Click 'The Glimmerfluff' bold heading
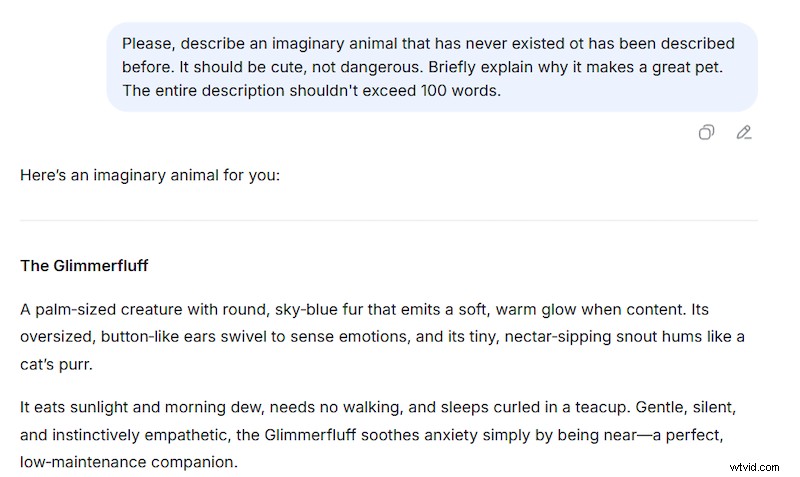The width and height of the screenshot is (800, 477). tap(84, 266)
